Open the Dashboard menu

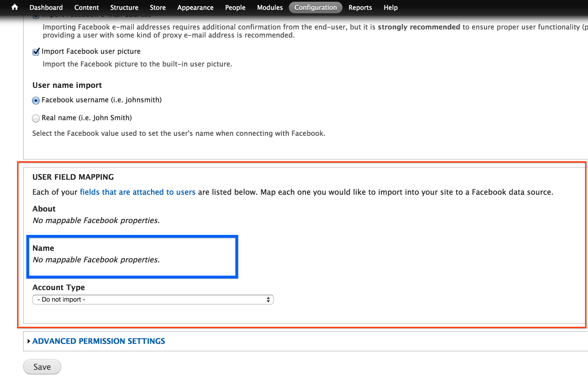[x=46, y=8]
